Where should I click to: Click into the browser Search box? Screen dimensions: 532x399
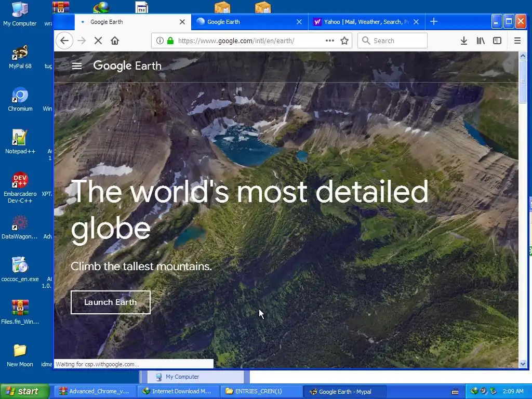click(392, 41)
